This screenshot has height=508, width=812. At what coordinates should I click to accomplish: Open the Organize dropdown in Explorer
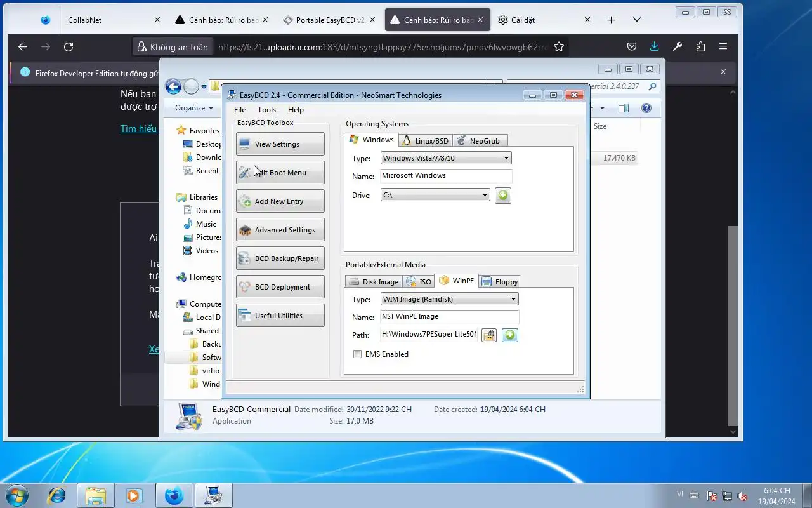(194, 108)
